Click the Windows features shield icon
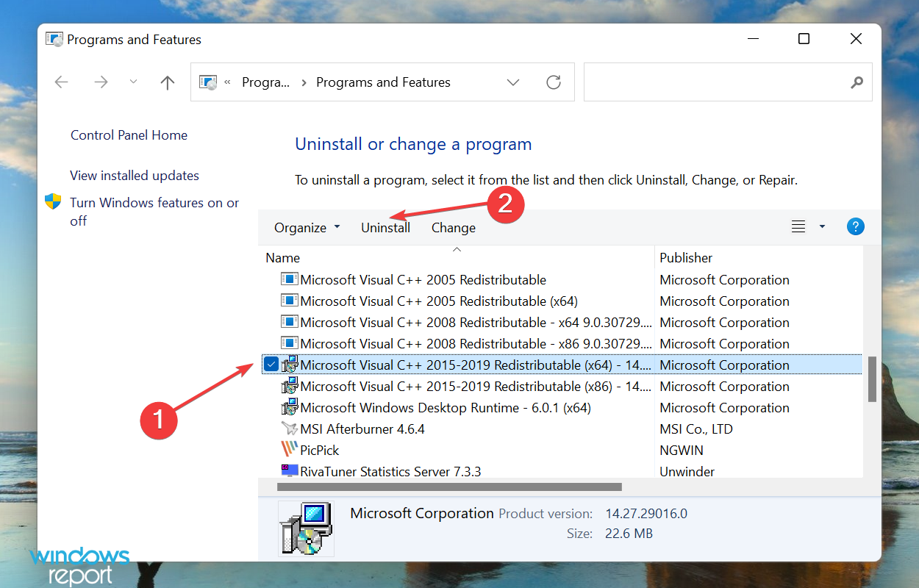Screen dimensions: 919x588 (53, 202)
